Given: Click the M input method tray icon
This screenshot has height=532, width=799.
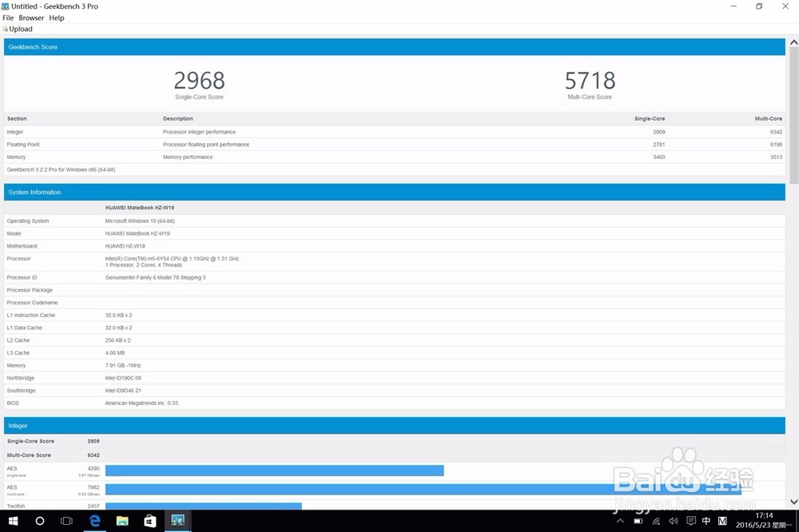Looking at the screenshot, I should [722, 521].
